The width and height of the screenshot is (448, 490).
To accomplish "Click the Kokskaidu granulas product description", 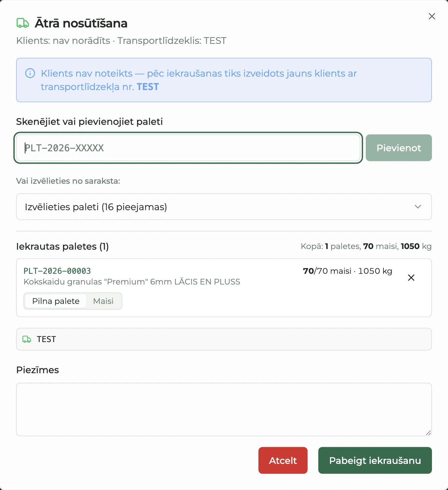I will (132, 282).
